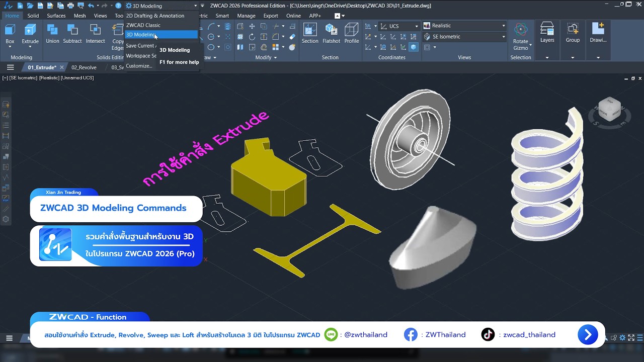Screen dimensions: 644x362
Task: Open the Layers panel button
Action: point(547,33)
